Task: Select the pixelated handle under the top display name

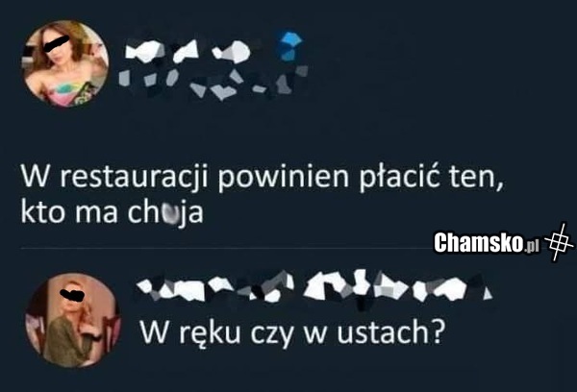Action: 213,83
